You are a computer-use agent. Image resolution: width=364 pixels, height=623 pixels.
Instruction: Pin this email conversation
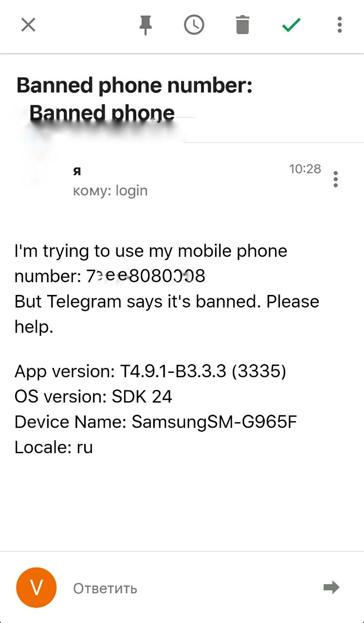[146, 25]
